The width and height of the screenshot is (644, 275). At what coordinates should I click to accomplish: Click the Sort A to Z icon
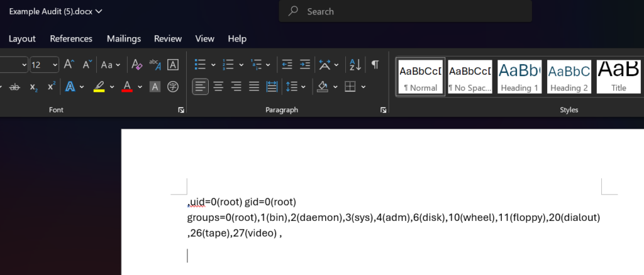(355, 64)
